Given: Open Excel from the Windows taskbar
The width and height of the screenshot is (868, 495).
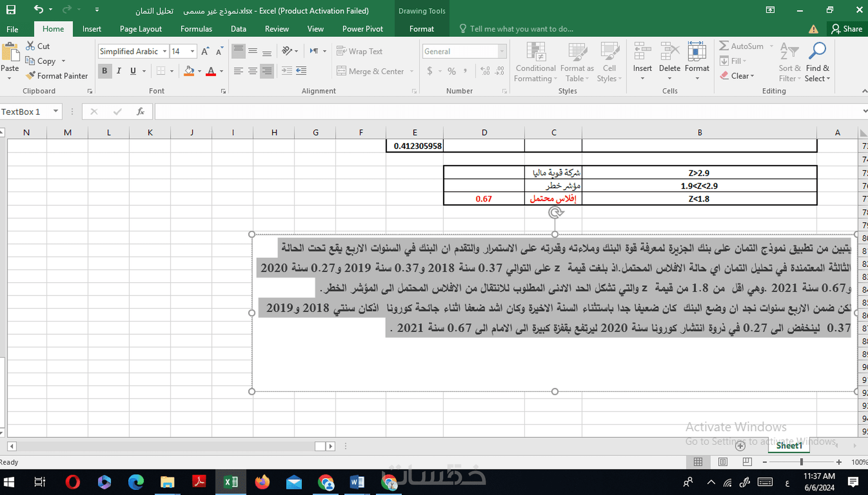Looking at the screenshot, I should 230,482.
